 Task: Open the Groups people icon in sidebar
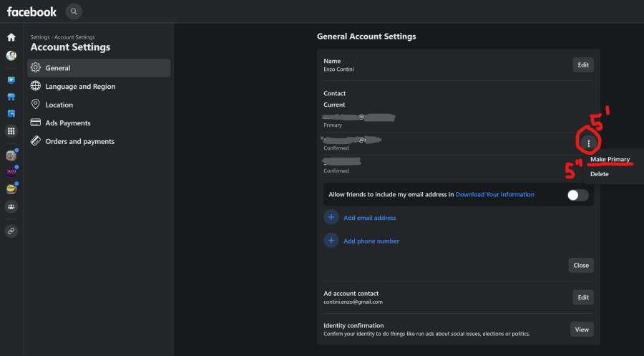[x=11, y=207]
